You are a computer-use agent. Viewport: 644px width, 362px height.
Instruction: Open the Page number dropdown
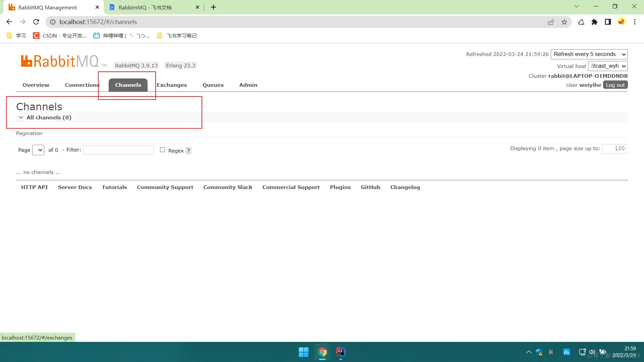point(38,150)
